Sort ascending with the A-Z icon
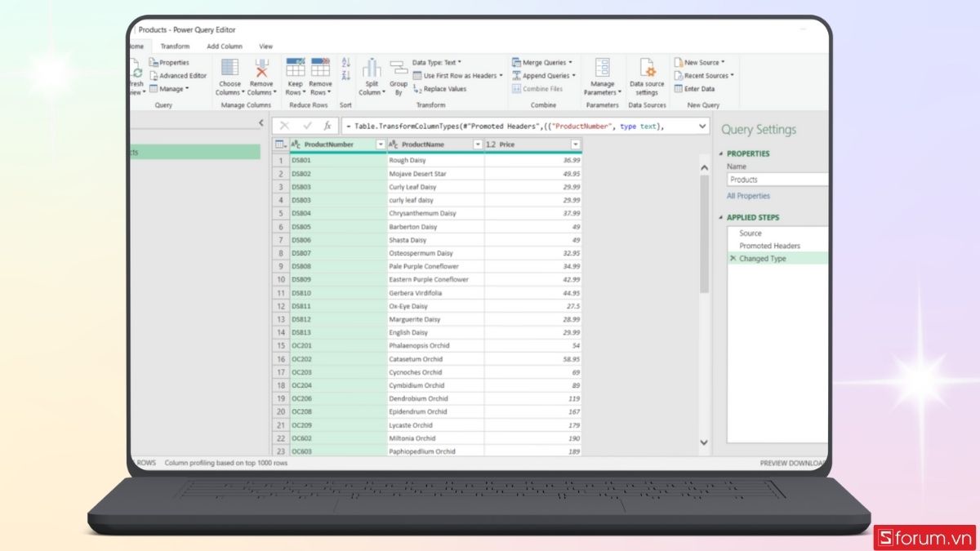 click(345, 62)
